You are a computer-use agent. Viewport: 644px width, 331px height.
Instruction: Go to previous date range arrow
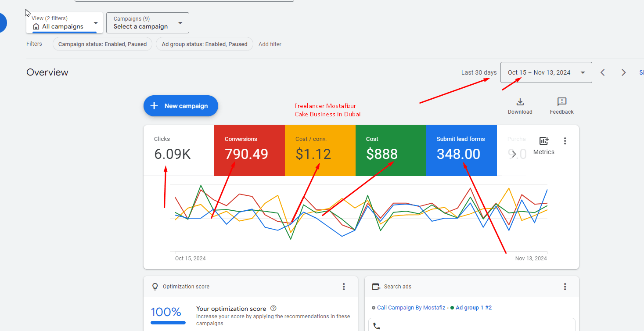[603, 72]
